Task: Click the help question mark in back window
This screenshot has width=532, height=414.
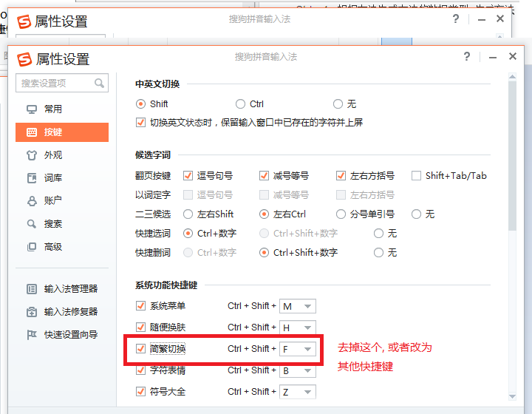Action: (456, 18)
